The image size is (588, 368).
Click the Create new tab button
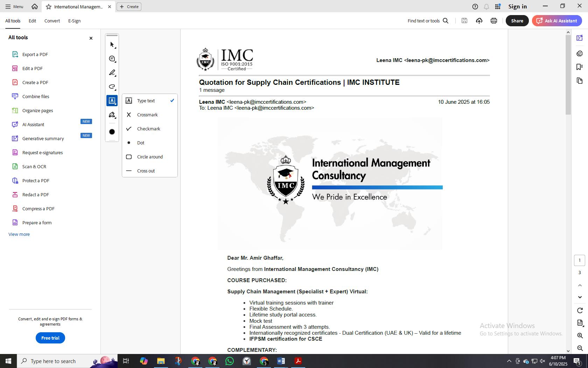[x=129, y=7]
